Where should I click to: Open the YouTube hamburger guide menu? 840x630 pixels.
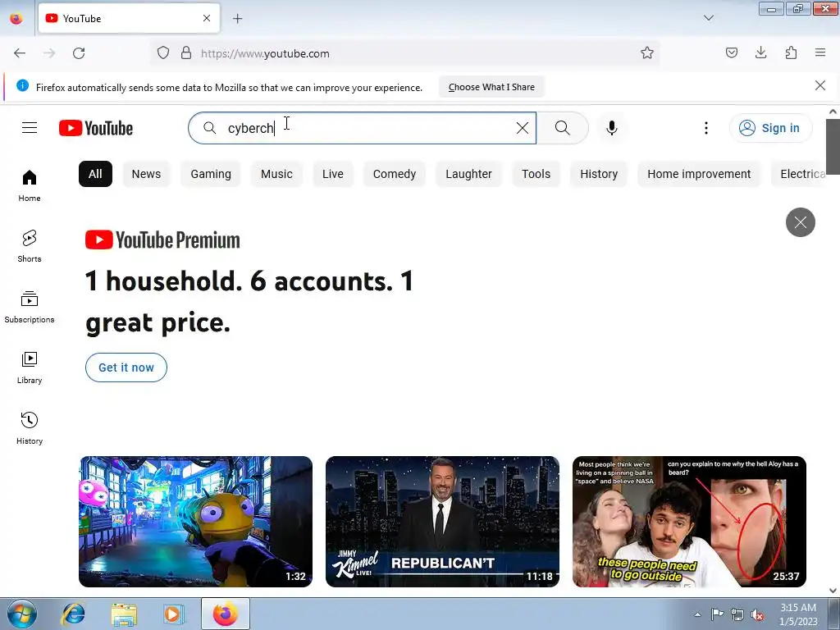(x=30, y=128)
